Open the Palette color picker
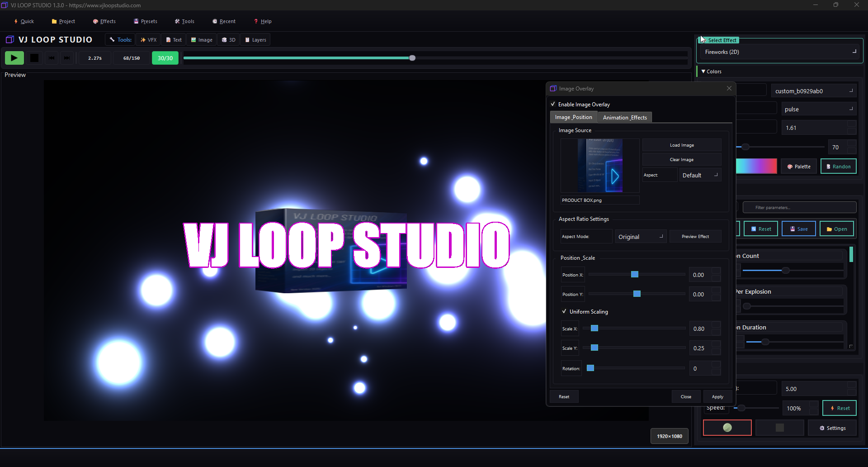This screenshot has height=467, width=868. 798,166
